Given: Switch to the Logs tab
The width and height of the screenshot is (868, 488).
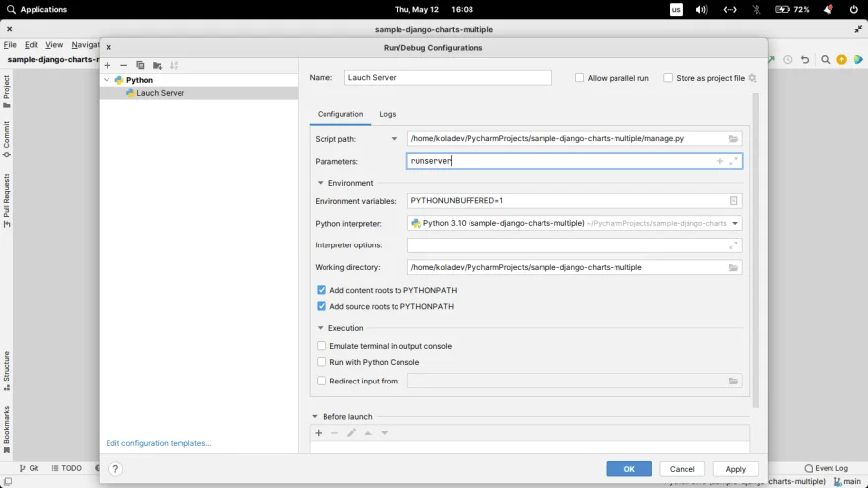Looking at the screenshot, I should 387,114.
